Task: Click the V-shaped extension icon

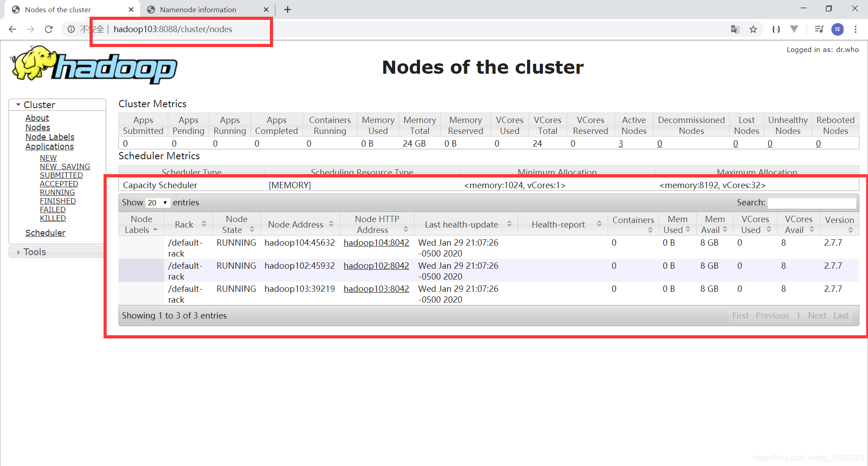Action: click(x=794, y=29)
